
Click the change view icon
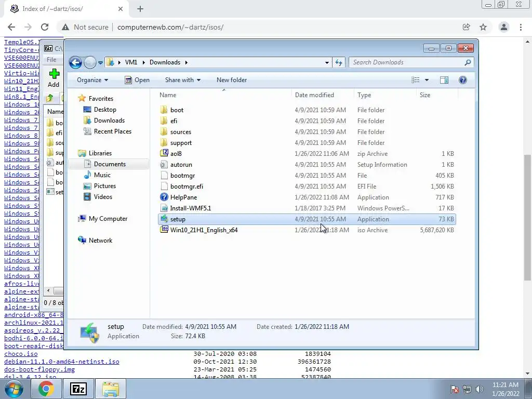pos(416,80)
